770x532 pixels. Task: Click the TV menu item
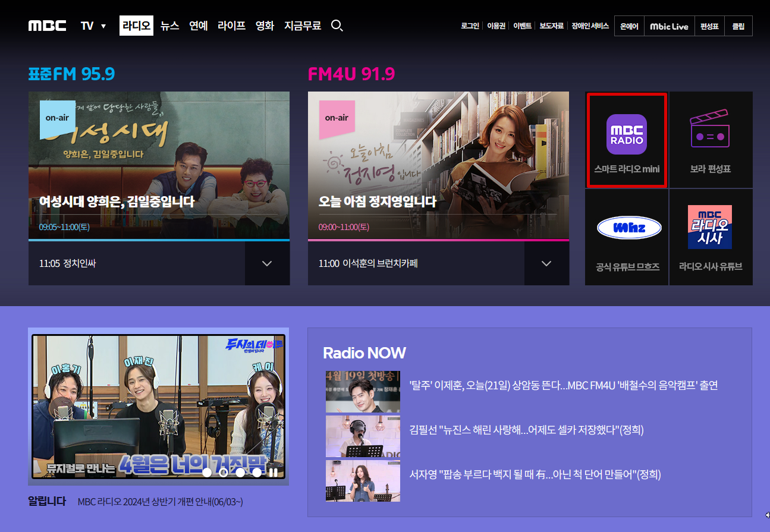87,26
